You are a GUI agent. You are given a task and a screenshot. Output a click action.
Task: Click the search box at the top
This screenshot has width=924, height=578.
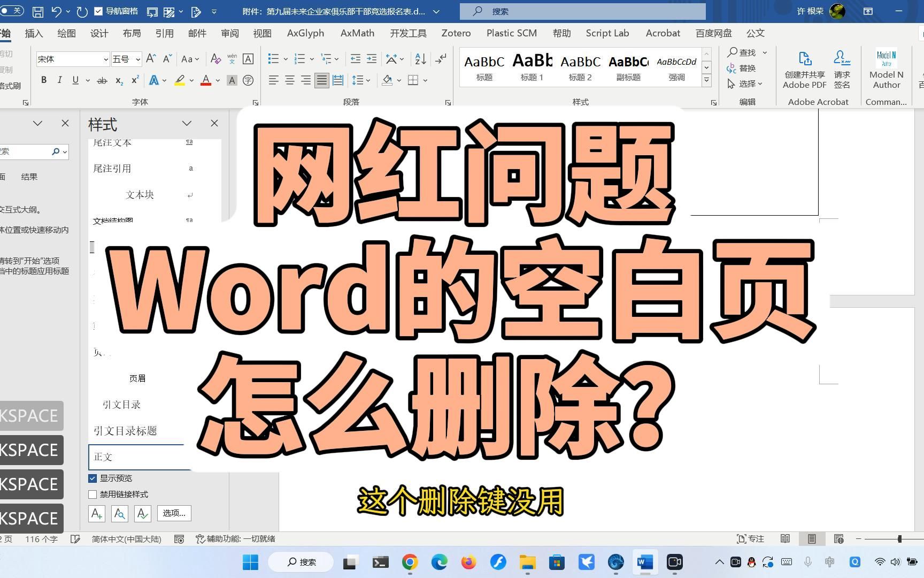click(582, 11)
